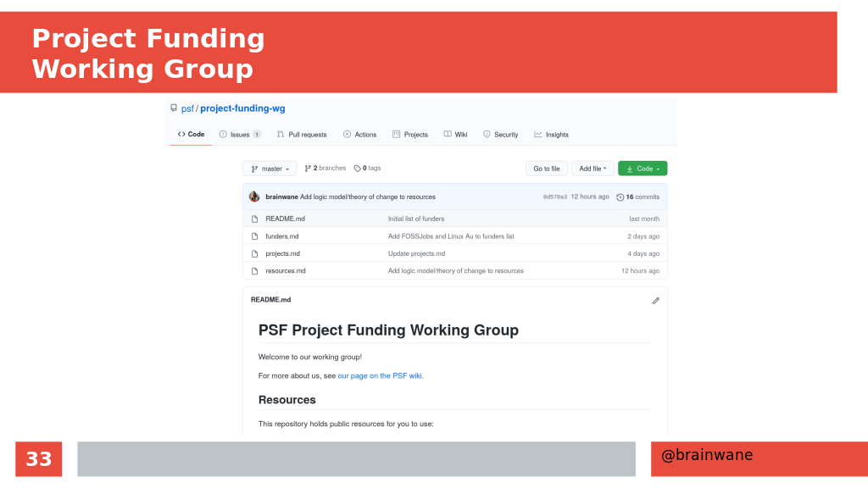Click the repository icon beside psf
Screen dimensions: 868x488
174,108
